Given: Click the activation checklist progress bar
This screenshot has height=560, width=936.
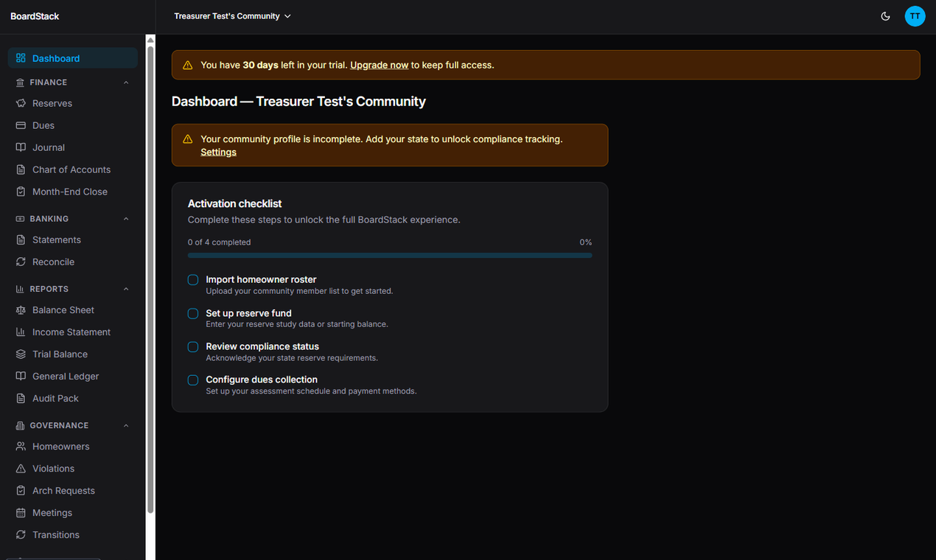Looking at the screenshot, I should [390, 256].
